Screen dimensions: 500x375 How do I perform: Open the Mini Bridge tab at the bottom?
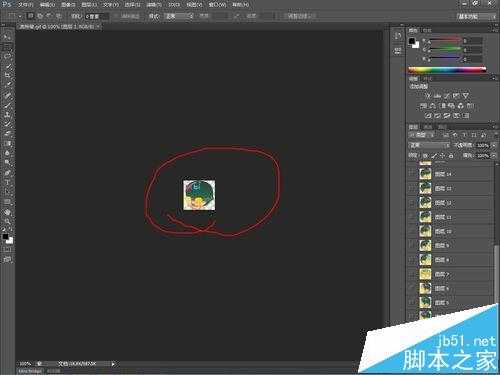tap(30, 371)
